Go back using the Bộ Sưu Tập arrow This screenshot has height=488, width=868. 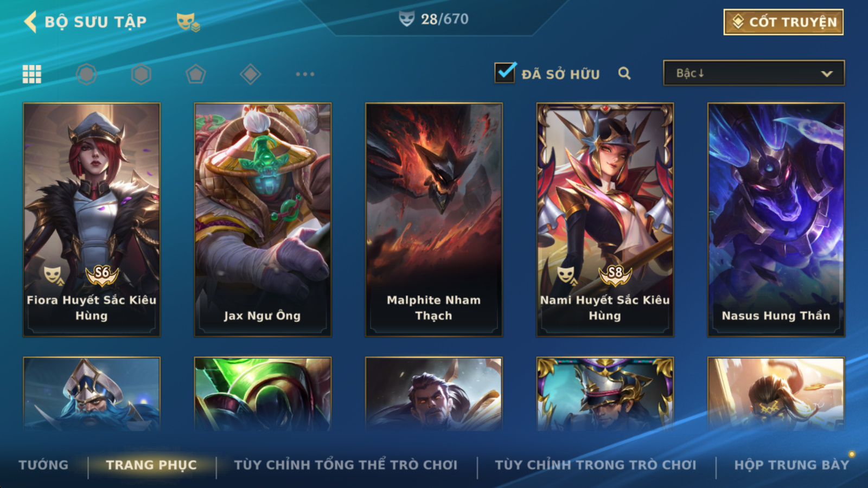click(30, 22)
